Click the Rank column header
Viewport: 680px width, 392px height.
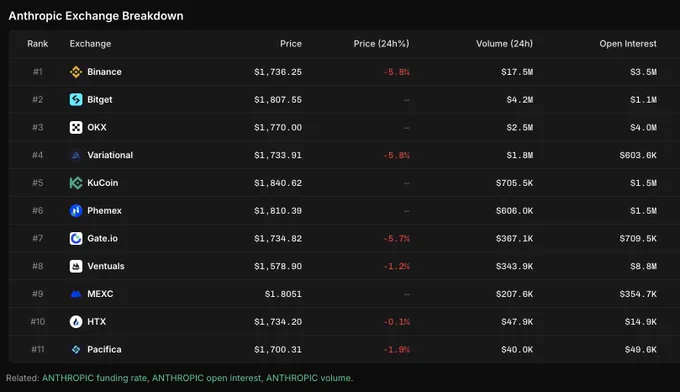click(x=38, y=44)
